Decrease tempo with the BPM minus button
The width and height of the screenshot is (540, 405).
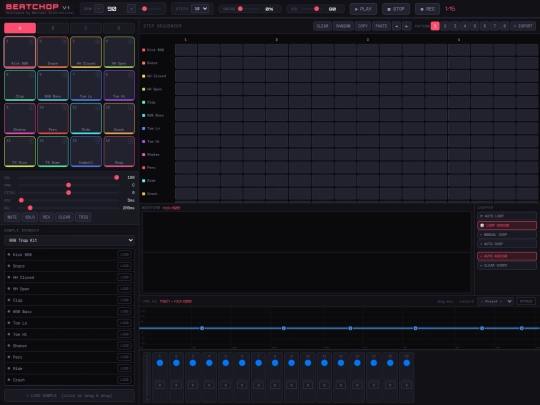click(x=99, y=9)
